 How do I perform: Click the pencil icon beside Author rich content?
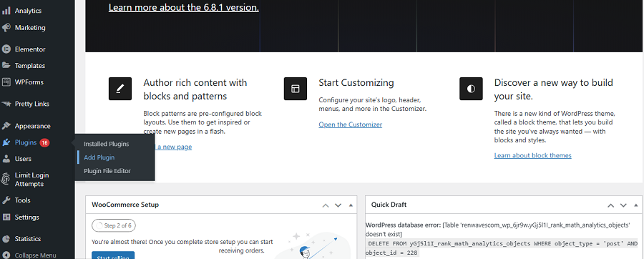tap(120, 89)
